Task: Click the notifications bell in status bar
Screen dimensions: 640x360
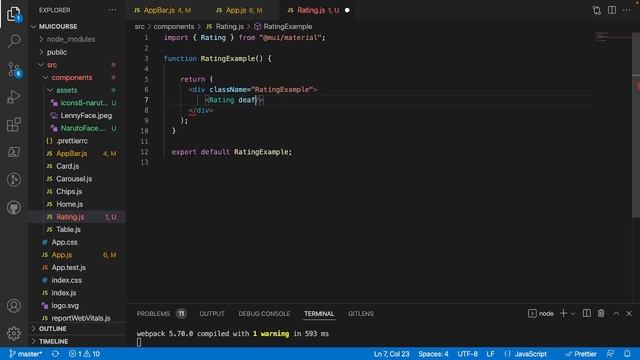Action: (627, 354)
